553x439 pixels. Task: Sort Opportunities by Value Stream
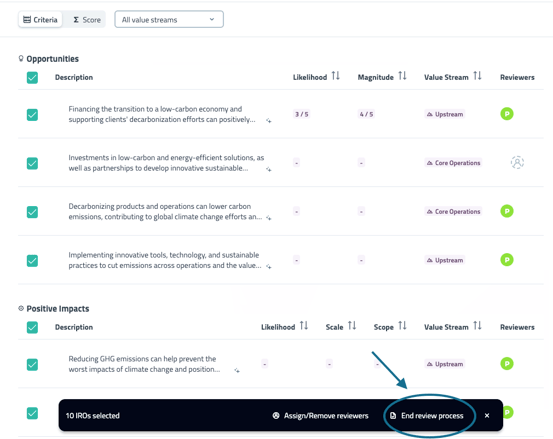(x=477, y=76)
